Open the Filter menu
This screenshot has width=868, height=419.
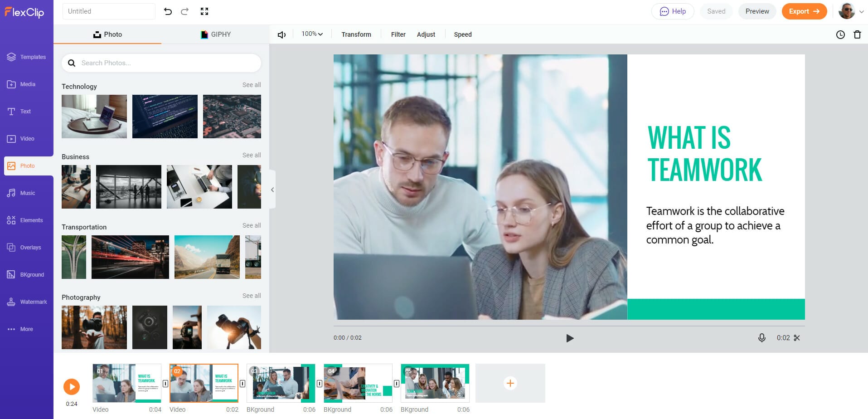click(398, 34)
